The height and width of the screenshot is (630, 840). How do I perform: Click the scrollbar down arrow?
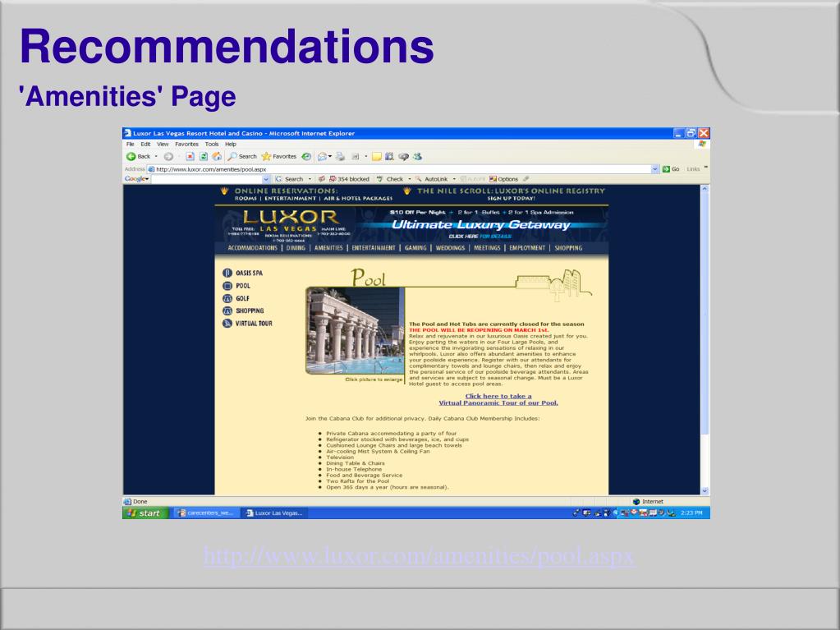pos(705,490)
